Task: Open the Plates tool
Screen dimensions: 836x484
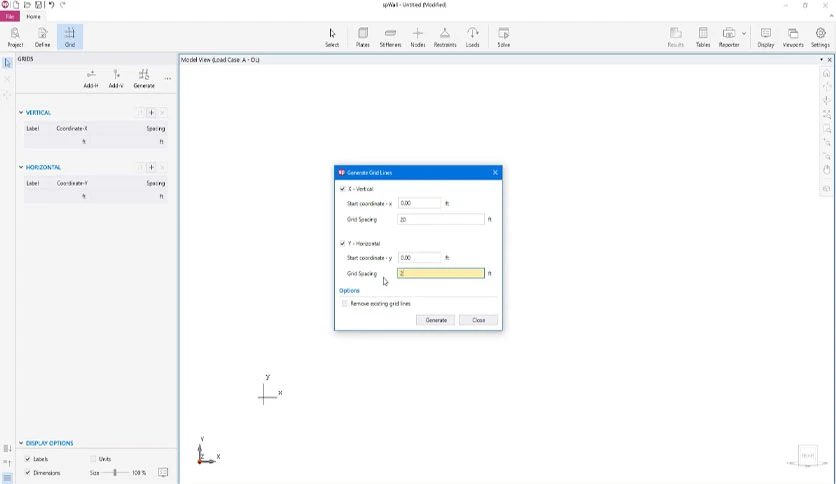Action: tap(363, 37)
